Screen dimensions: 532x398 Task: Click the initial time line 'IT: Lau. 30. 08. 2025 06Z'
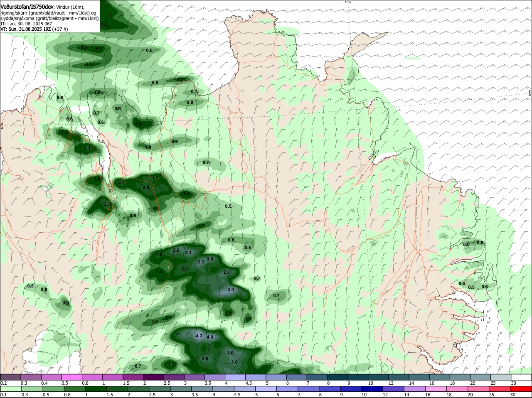coord(27,24)
